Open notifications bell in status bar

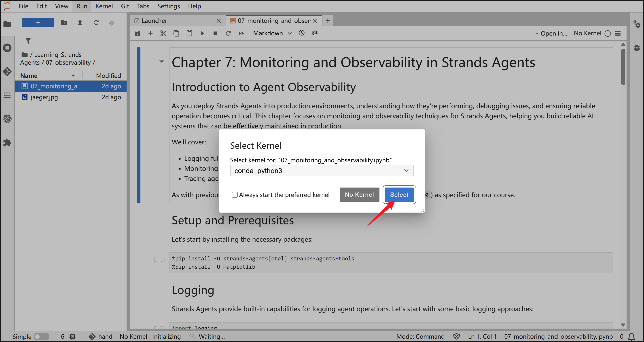point(631,336)
